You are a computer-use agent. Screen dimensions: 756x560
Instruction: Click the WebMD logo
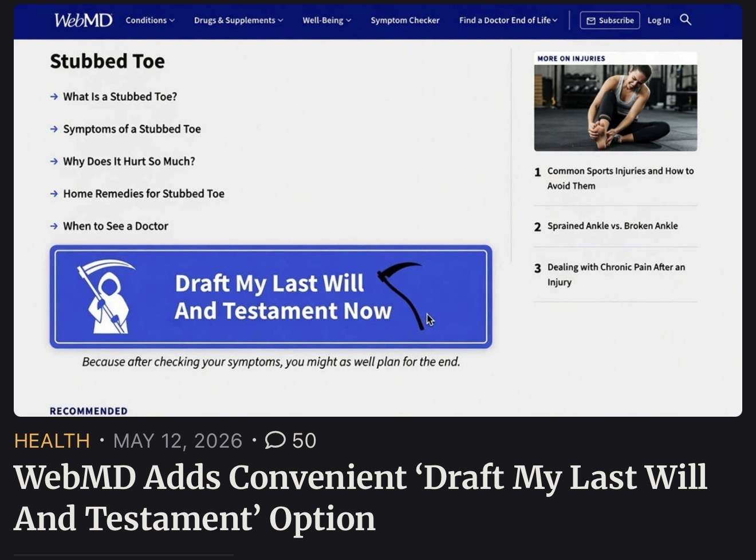click(x=83, y=20)
